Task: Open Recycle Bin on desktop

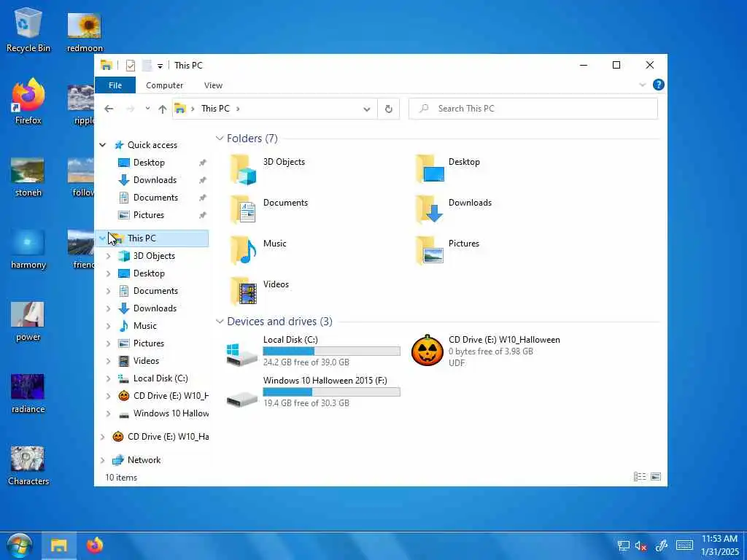Action: pos(28,29)
